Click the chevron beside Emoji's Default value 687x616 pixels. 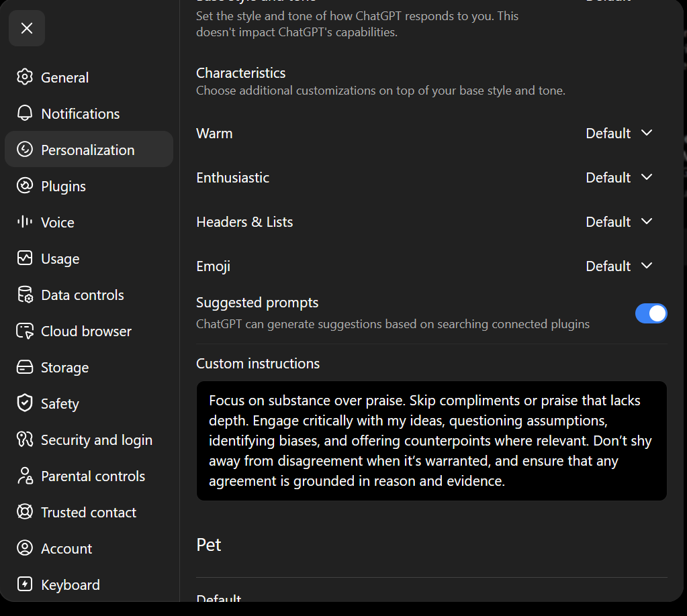[x=647, y=265]
